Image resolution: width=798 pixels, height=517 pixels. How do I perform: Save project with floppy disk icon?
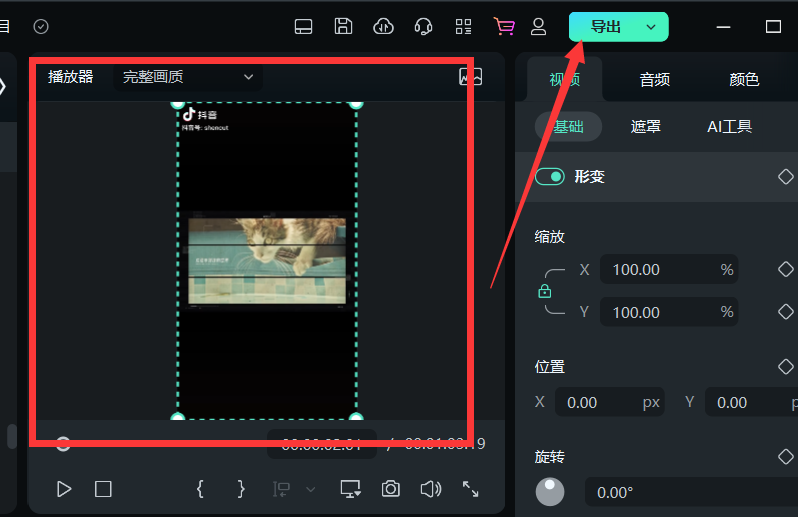click(x=343, y=26)
